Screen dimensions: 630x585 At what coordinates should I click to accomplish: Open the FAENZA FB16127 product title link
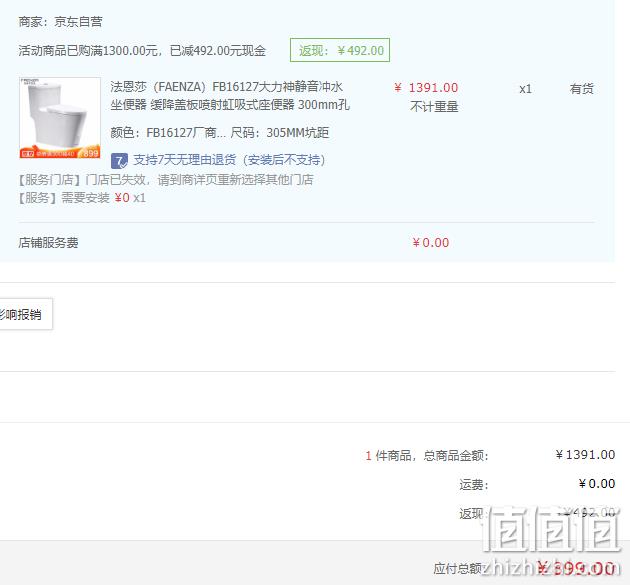230,96
